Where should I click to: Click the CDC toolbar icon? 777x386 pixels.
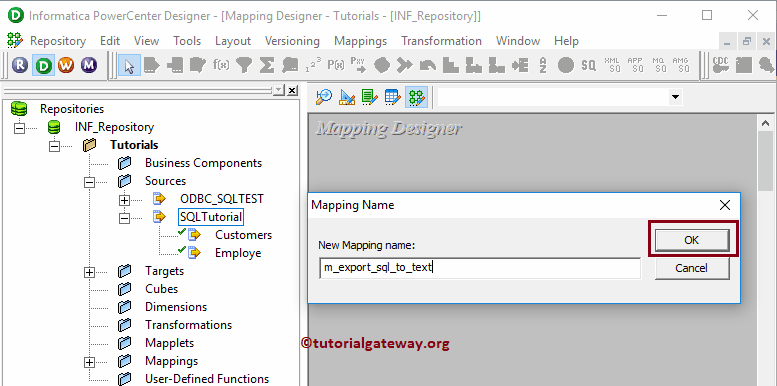[x=721, y=65]
